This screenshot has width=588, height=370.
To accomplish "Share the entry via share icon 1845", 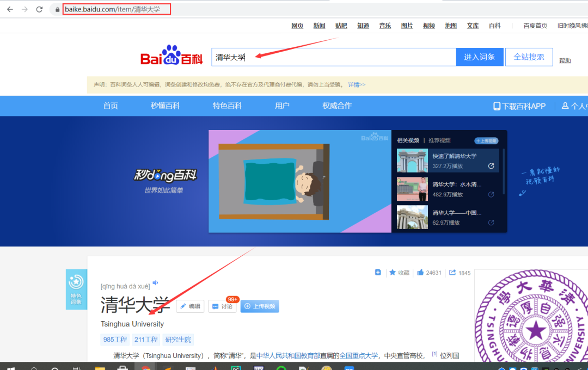I will coord(460,273).
